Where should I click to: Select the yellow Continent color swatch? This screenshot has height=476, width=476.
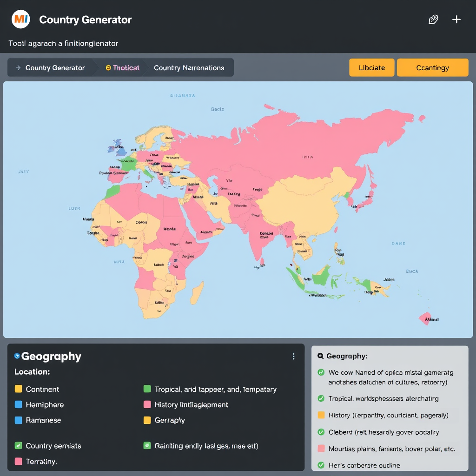point(17,389)
